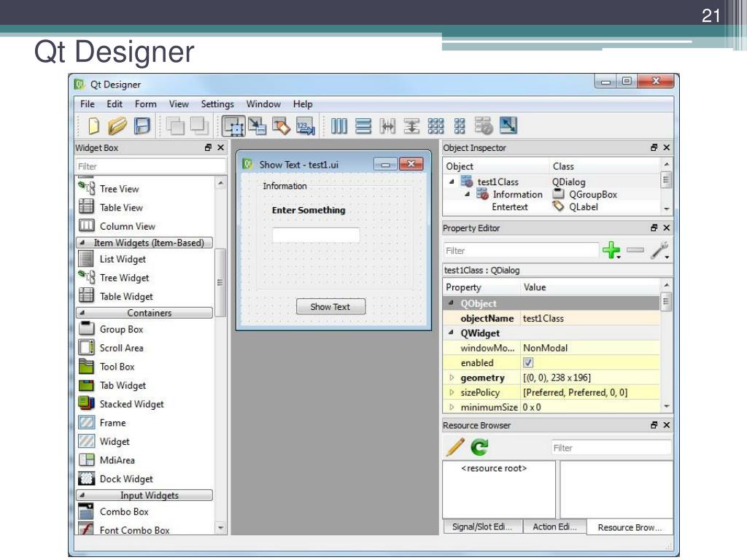
Task: Switch to the Resource Browser tab
Action: click(630, 528)
